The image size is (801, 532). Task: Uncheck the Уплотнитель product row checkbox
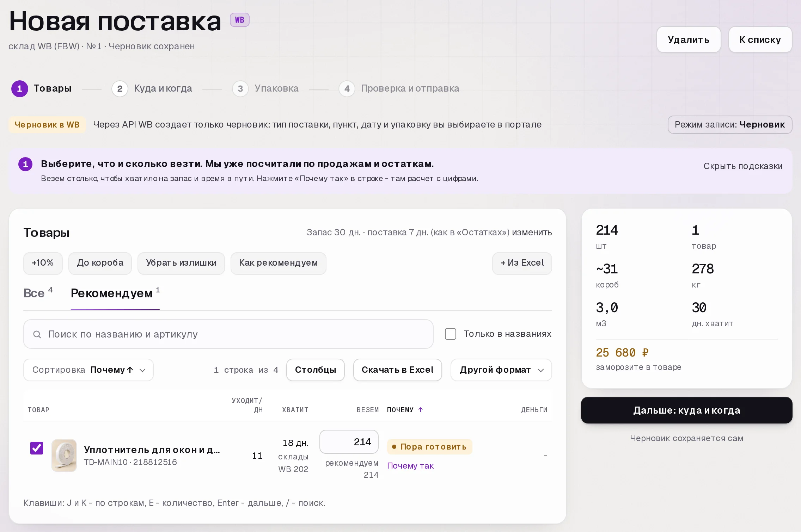(x=37, y=448)
